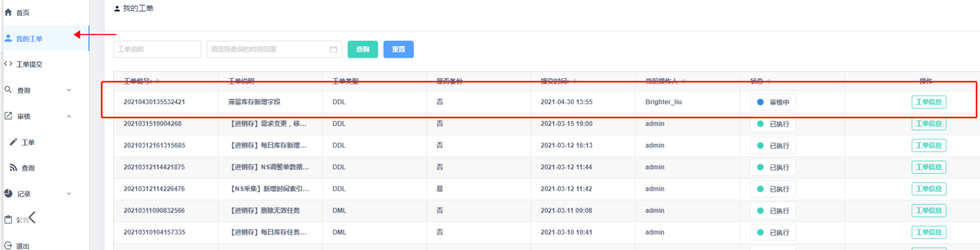
Task: Expand the 记录 sidebar group
Action: point(46,194)
